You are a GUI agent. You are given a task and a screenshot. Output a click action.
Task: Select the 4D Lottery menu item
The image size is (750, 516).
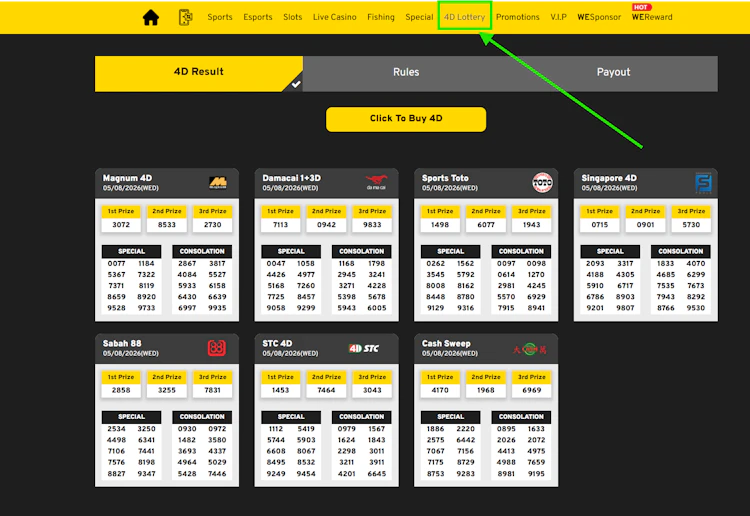464,17
